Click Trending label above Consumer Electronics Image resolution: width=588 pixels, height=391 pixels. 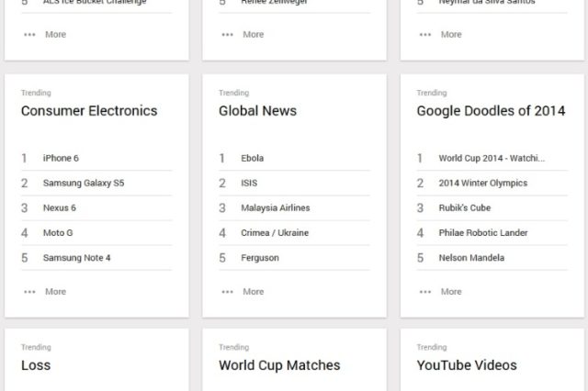tap(36, 93)
